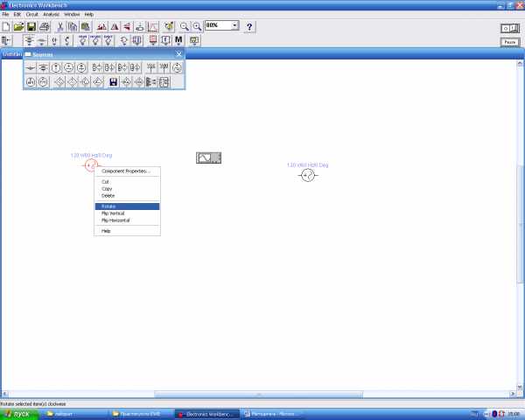Close the Sources palette window

point(179,54)
